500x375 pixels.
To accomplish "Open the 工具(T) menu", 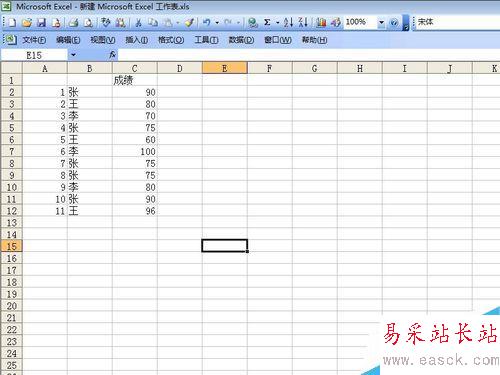I will click(206, 40).
